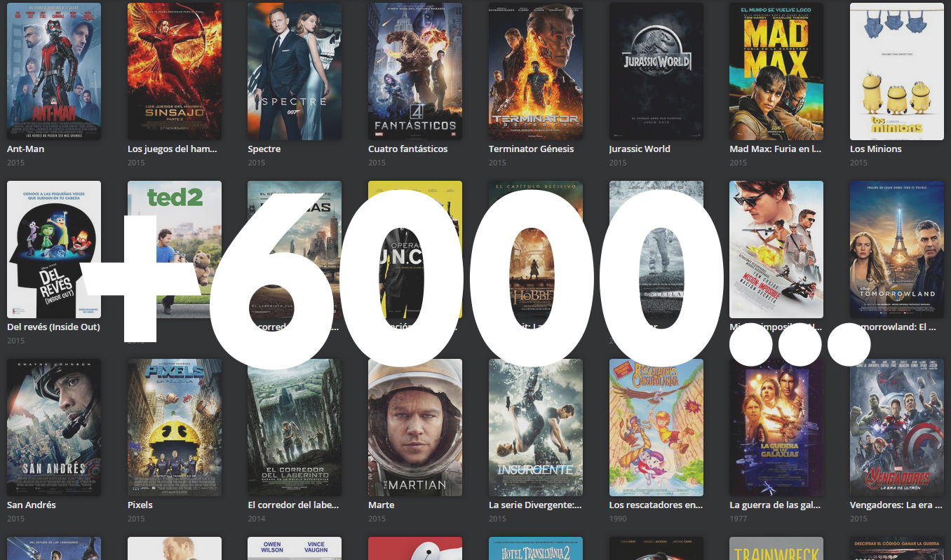The image size is (951, 560).
Task: Click the 'Cuatro fantásticos' title
Action: click(407, 149)
